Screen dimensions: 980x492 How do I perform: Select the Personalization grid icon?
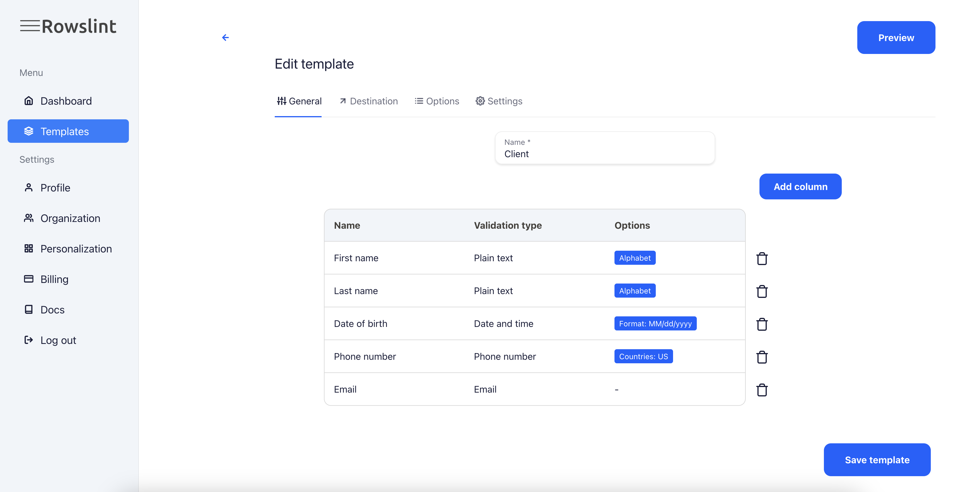28,248
